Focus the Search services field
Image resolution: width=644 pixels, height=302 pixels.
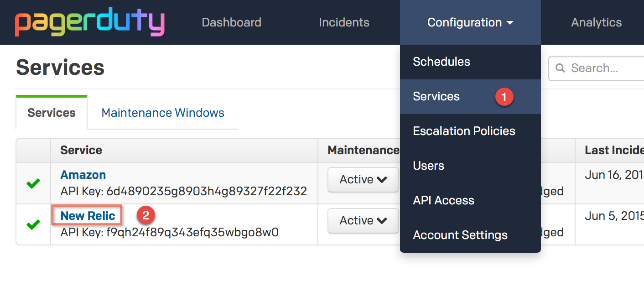point(597,68)
